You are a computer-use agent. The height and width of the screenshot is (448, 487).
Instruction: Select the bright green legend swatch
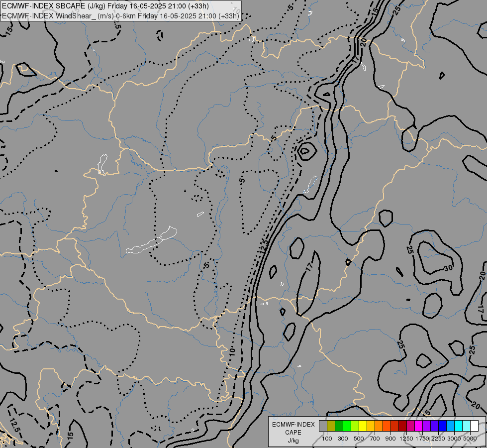347,426
